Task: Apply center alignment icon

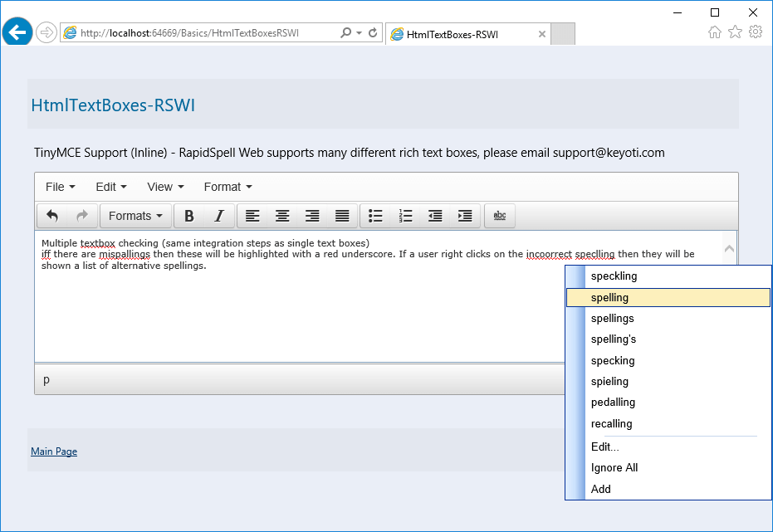Action: pos(282,216)
